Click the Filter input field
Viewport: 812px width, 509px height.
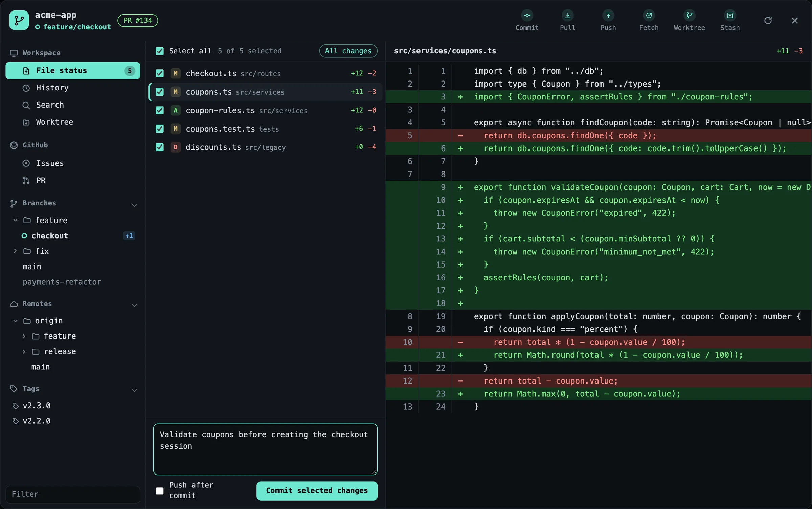point(73,494)
